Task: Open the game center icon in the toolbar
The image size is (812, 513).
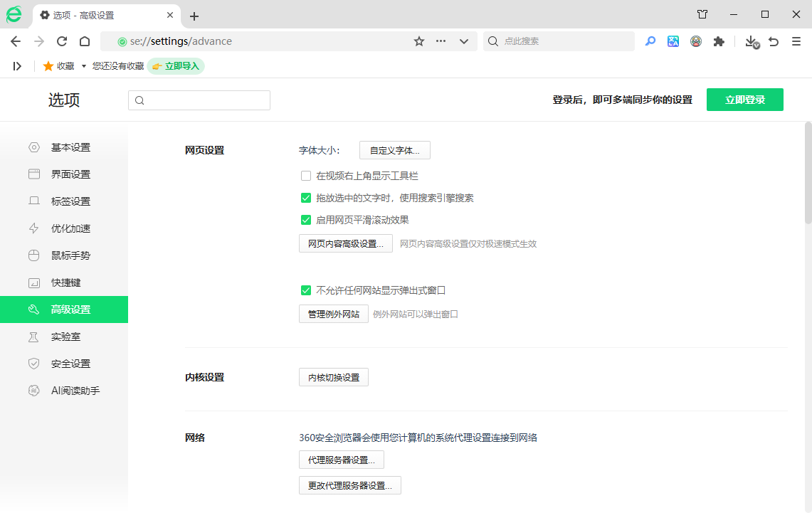Action: pyautogui.click(x=696, y=41)
